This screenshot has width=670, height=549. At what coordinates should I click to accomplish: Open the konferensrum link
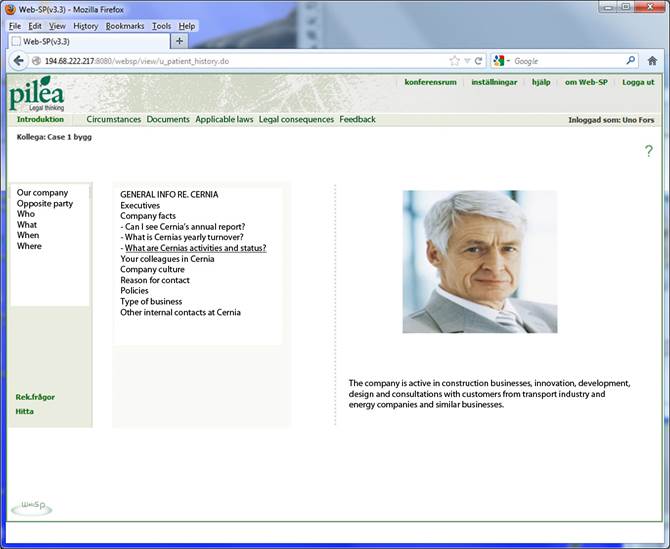tap(429, 82)
